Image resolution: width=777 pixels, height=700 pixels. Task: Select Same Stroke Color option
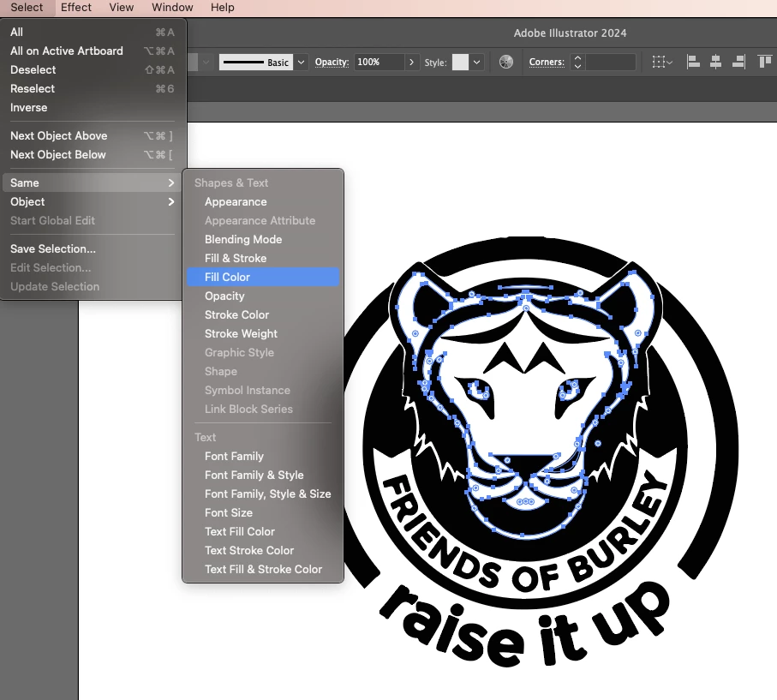tap(263, 314)
